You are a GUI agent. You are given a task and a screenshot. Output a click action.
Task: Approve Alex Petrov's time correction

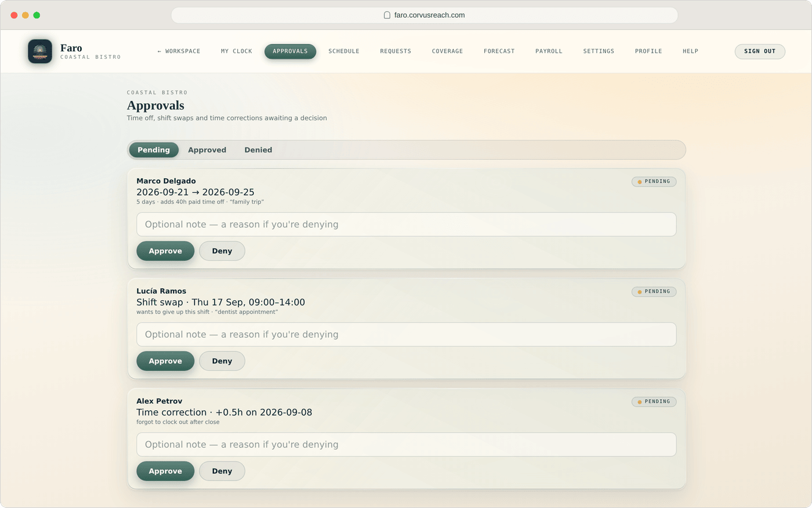coord(165,471)
